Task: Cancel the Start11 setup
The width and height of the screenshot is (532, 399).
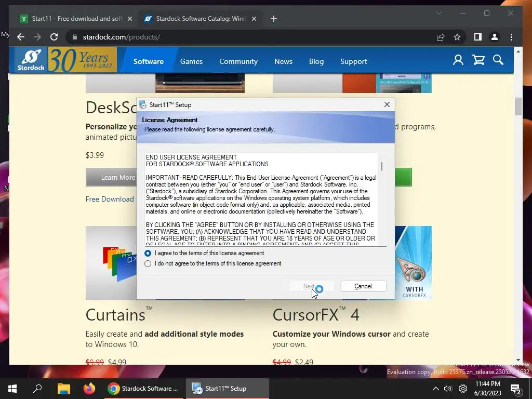Action: pyautogui.click(x=363, y=286)
